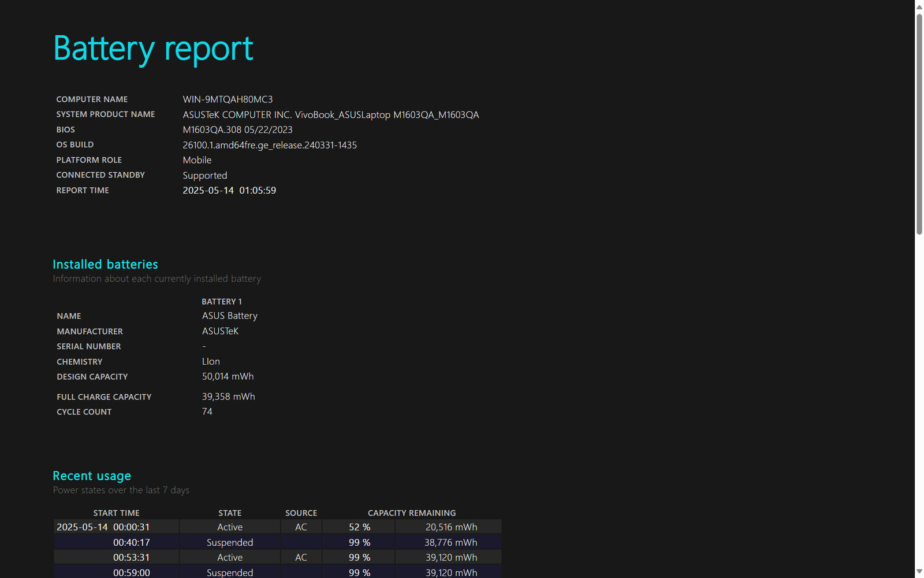Click the scrollbar down arrow

pos(919,572)
